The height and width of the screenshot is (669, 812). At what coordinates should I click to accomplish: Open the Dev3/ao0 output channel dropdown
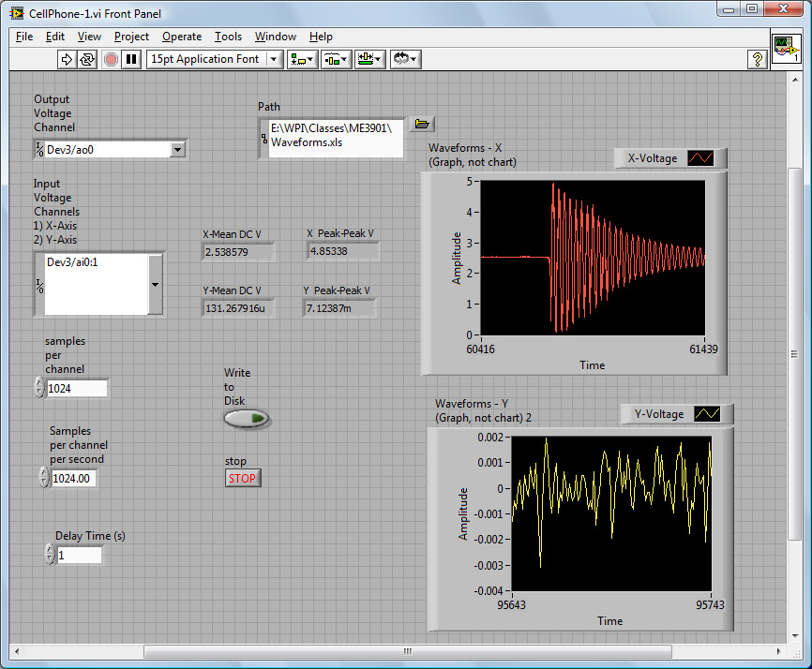pos(180,148)
